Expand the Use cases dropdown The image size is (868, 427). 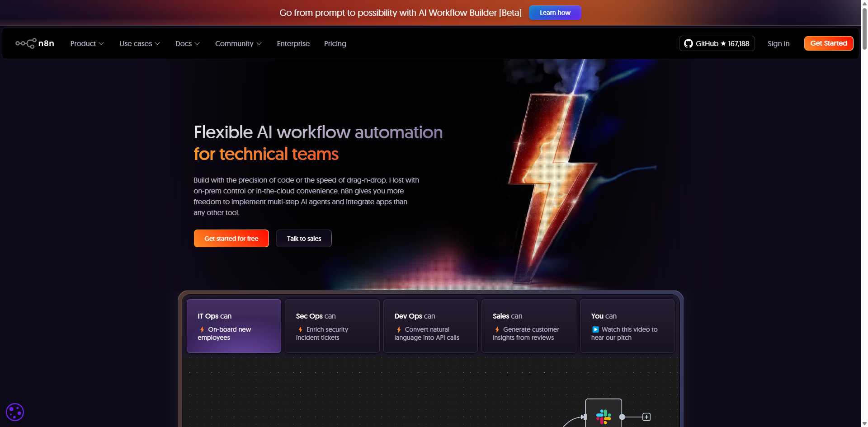139,43
